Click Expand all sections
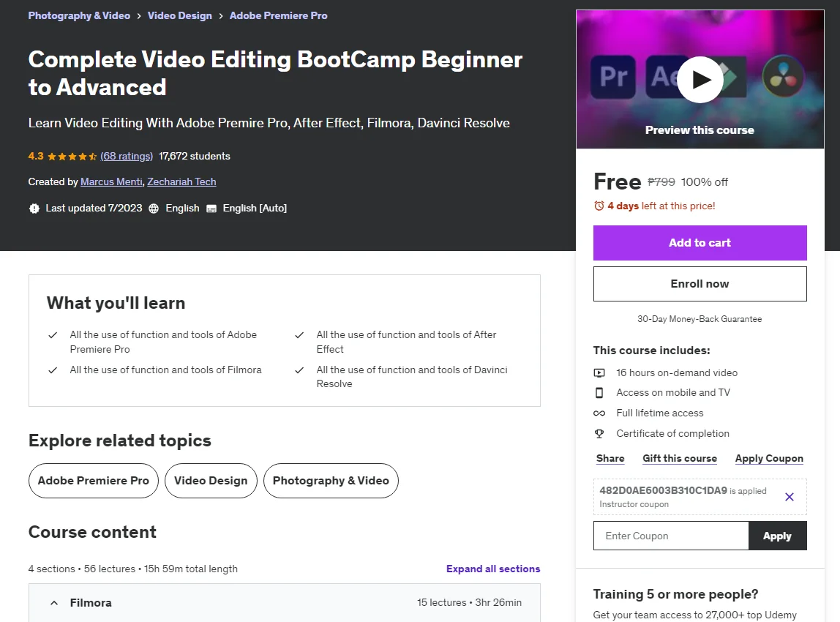Viewport: 840px width, 622px height. coord(493,569)
